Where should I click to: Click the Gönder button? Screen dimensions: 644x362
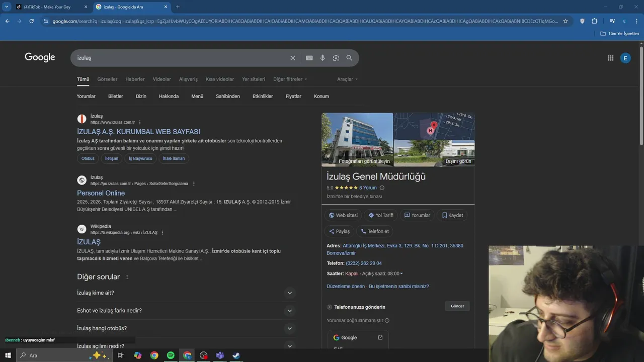(457, 306)
